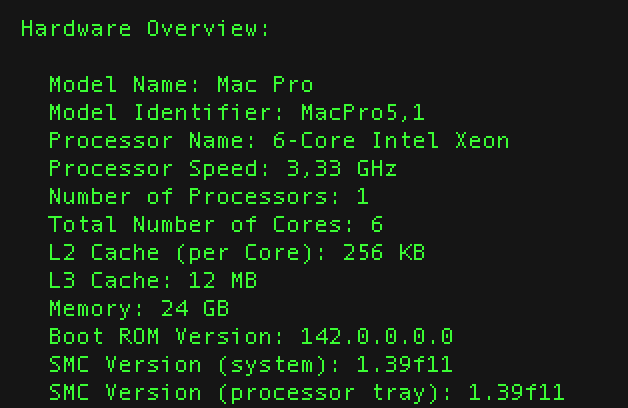Image resolution: width=628 pixels, height=408 pixels.
Task: Click the 'L3 Cache: 12 MB' line
Action: click(152, 280)
